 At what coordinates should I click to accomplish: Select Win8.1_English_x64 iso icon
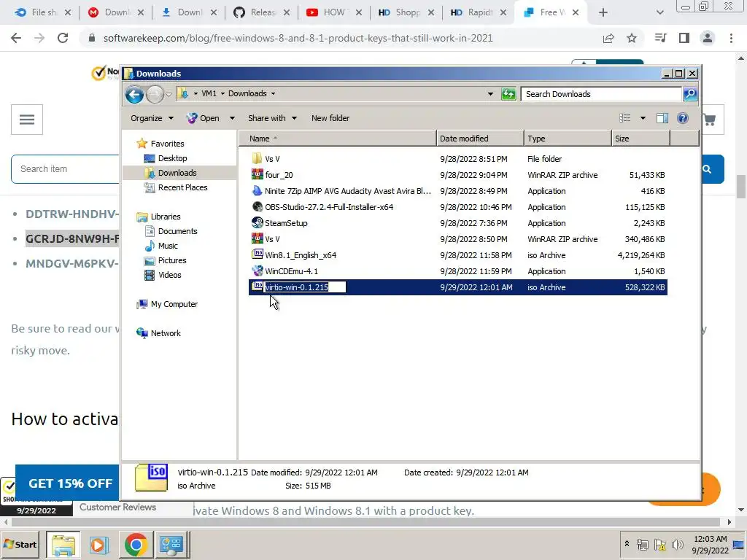point(257,254)
